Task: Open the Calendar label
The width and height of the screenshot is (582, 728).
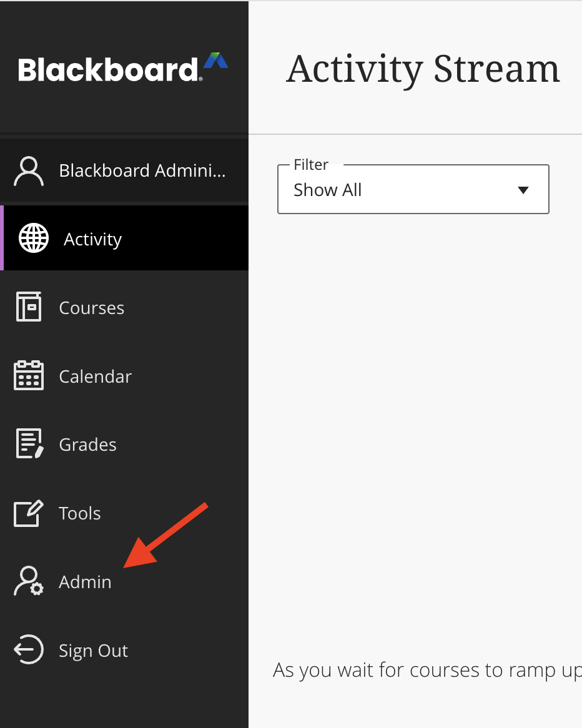Action: (x=95, y=376)
